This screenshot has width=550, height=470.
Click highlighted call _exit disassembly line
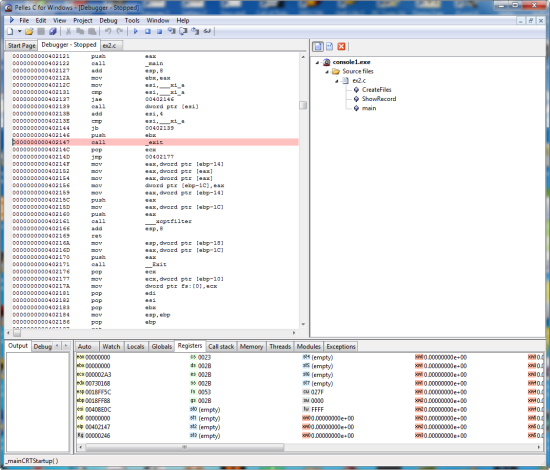[155, 142]
